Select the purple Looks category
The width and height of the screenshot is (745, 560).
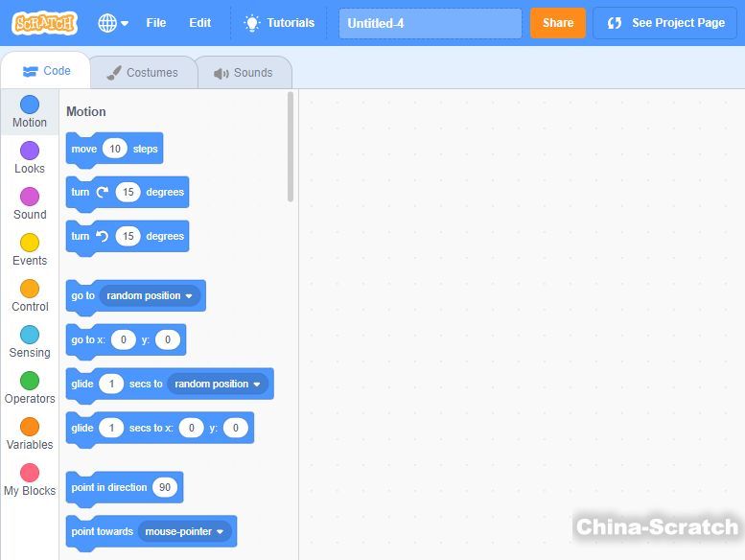pos(30,157)
